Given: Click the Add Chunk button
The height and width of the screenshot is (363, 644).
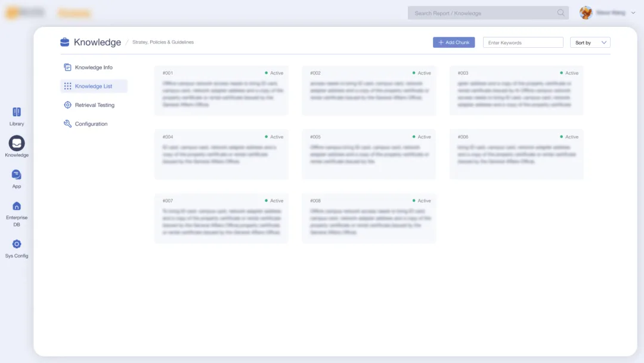Looking at the screenshot, I should [454, 42].
